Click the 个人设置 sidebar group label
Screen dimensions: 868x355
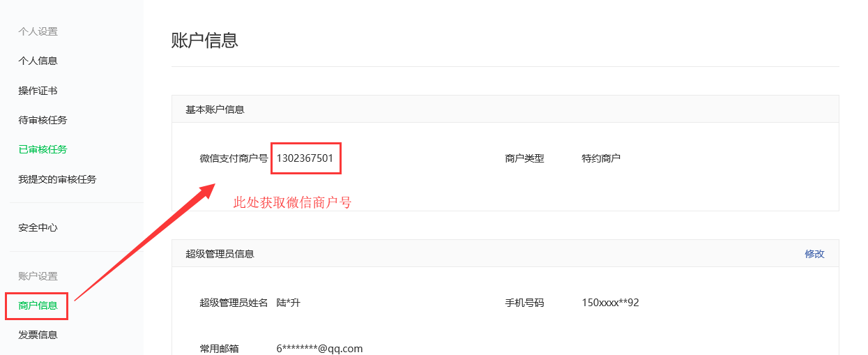38,31
